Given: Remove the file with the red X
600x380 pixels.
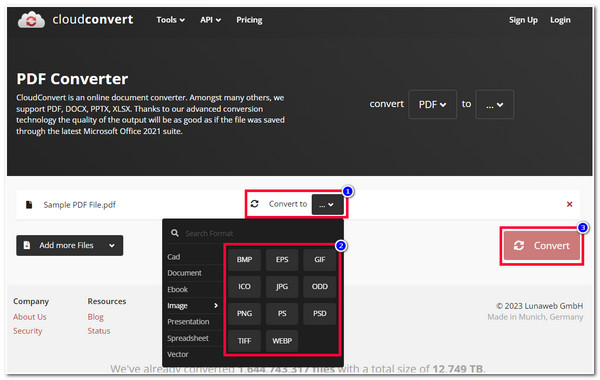Looking at the screenshot, I should click(x=569, y=204).
